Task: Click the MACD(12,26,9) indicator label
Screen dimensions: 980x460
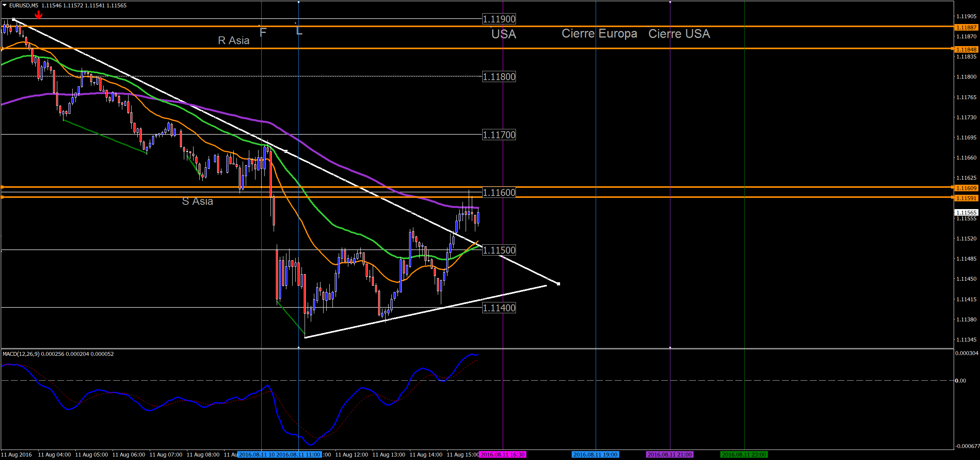Action: tap(21, 354)
